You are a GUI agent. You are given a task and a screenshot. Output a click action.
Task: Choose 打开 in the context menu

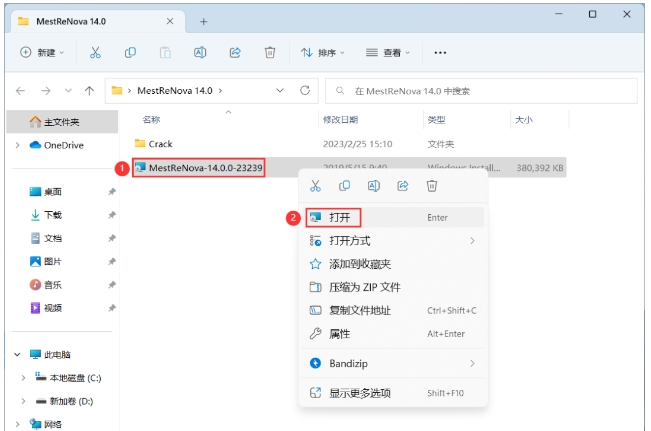tap(394, 218)
